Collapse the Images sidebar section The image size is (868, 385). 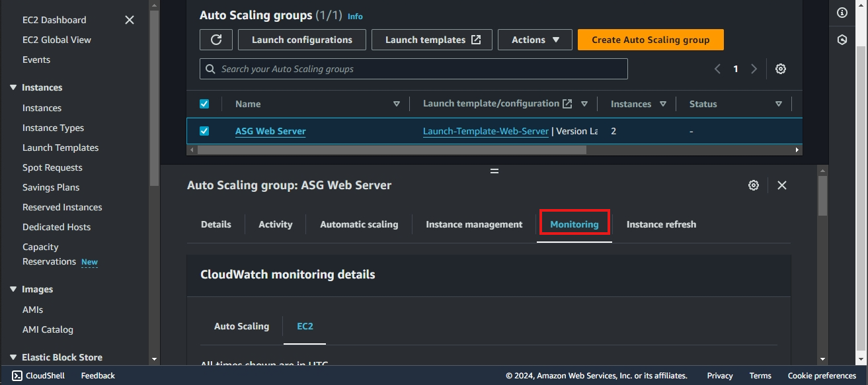point(13,289)
